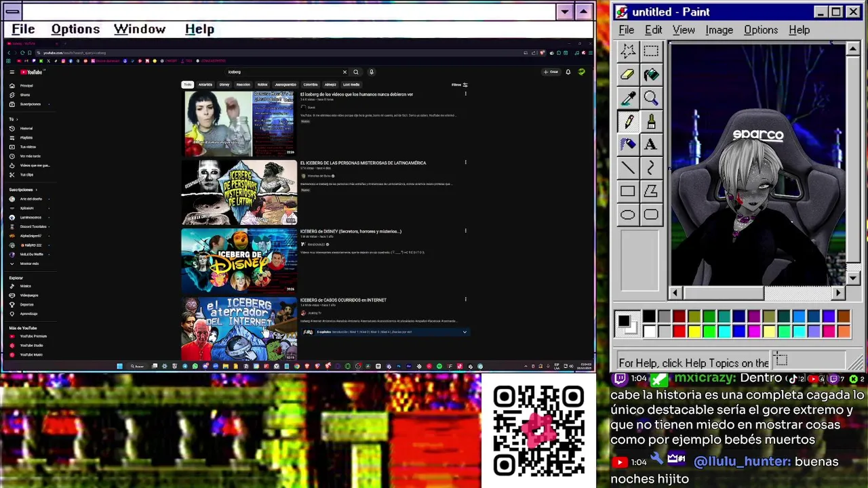Go to Principal in the YouTube sidebar

pos(26,86)
